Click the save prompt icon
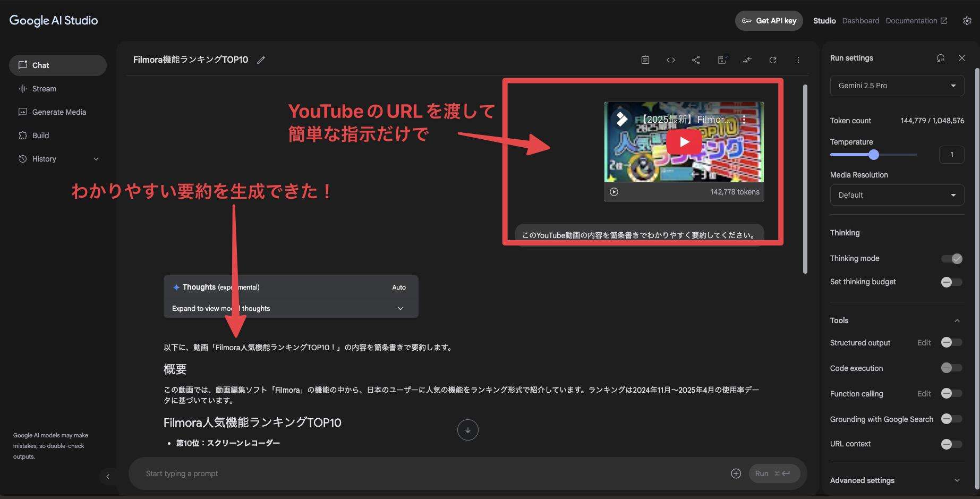The height and width of the screenshot is (499, 980). coord(722,60)
